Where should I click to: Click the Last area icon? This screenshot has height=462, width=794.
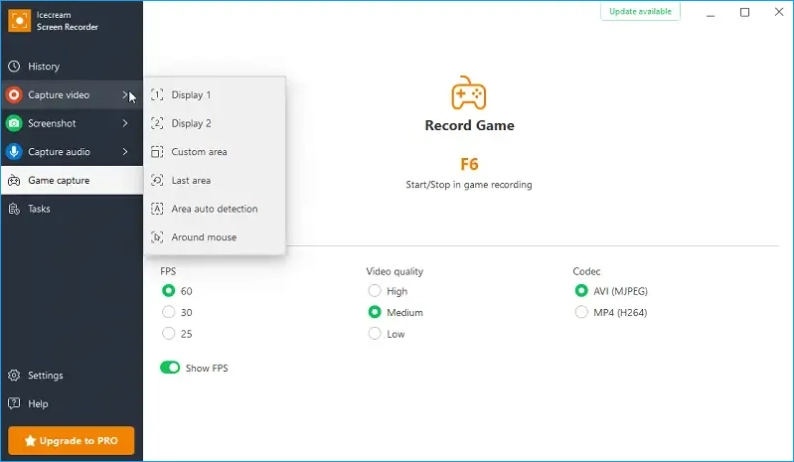(157, 180)
